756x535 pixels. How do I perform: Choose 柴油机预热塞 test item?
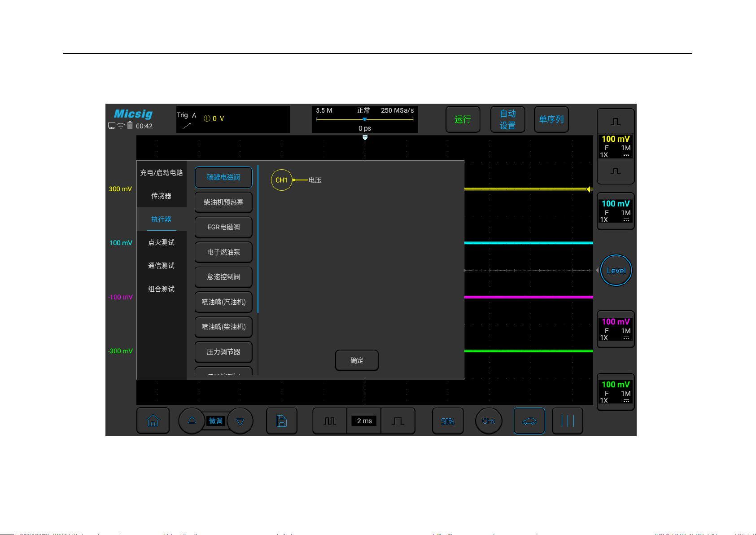pos(223,202)
